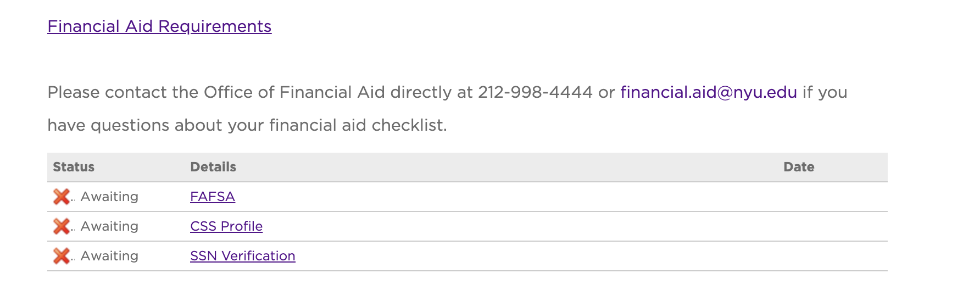The height and width of the screenshot is (301, 980).
Task: Click the Date column header
Action: coord(799,167)
